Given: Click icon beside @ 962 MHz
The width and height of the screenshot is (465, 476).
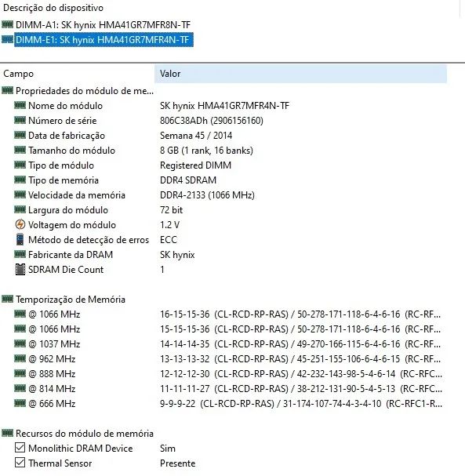Looking at the screenshot, I should tap(20, 358).
